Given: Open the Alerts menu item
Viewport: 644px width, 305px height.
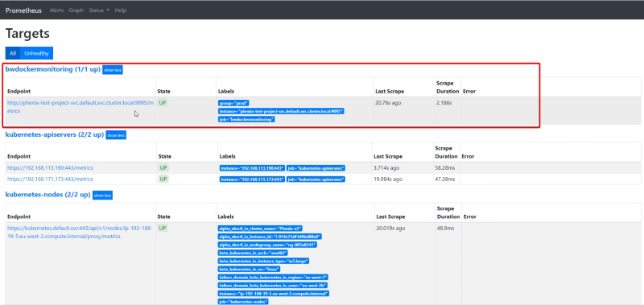Looking at the screenshot, I should (56, 10).
